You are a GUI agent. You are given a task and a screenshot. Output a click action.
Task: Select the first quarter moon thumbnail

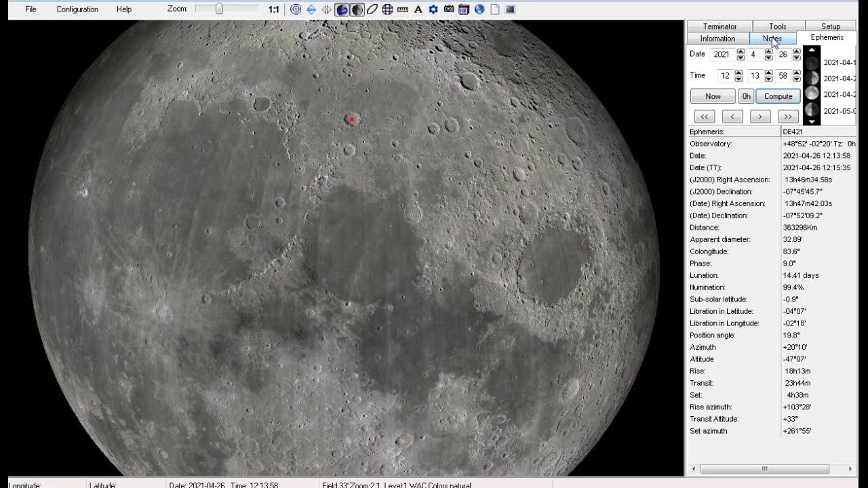(812, 78)
